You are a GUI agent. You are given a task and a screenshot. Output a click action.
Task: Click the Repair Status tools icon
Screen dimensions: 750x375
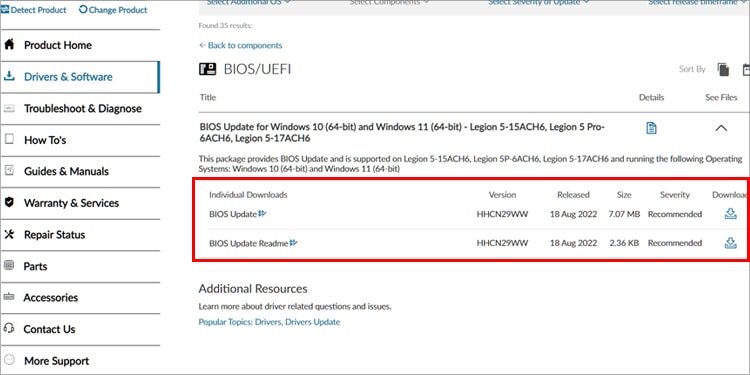click(x=9, y=234)
